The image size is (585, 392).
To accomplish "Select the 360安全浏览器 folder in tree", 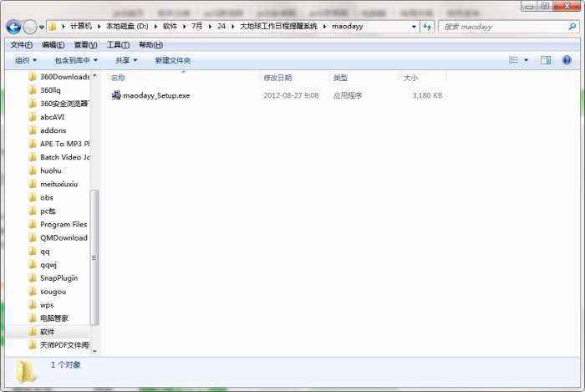I will point(59,104).
